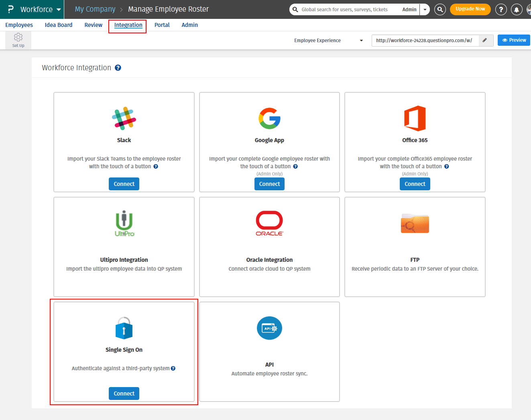Click the Workforce Integration help icon
Viewport: 531px width, 420px height.
(x=118, y=68)
